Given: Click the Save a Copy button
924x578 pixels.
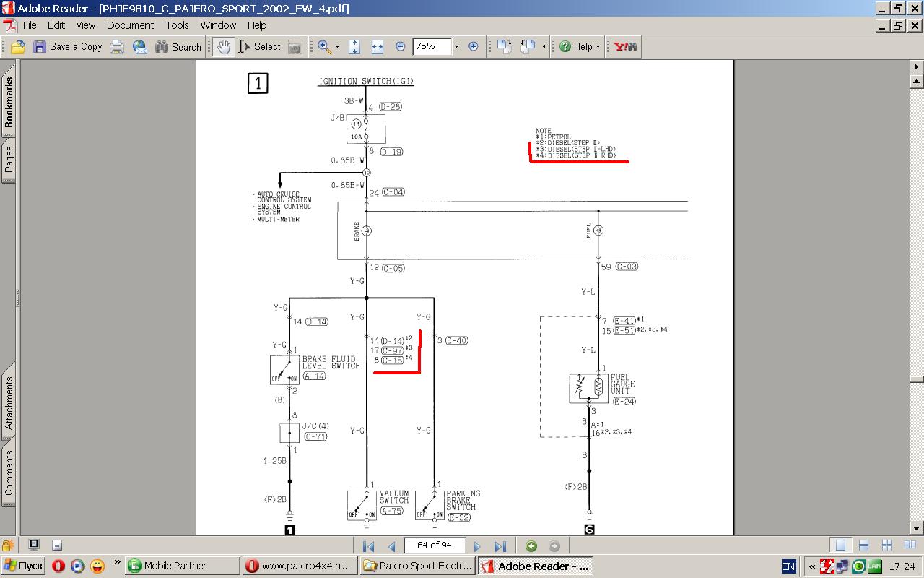Looking at the screenshot, I should 67,47.
